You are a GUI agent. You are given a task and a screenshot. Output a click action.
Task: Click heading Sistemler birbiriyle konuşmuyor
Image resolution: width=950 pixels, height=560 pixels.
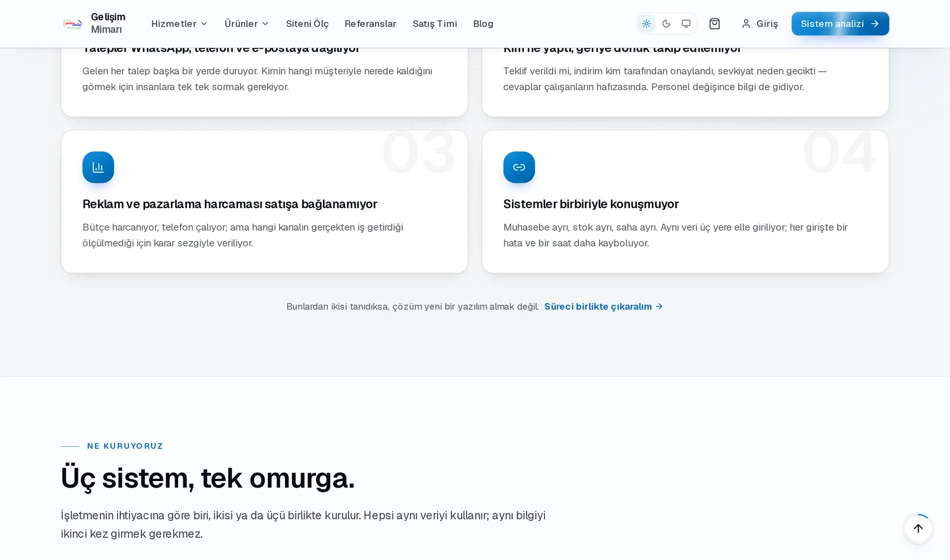click(591, 204)
